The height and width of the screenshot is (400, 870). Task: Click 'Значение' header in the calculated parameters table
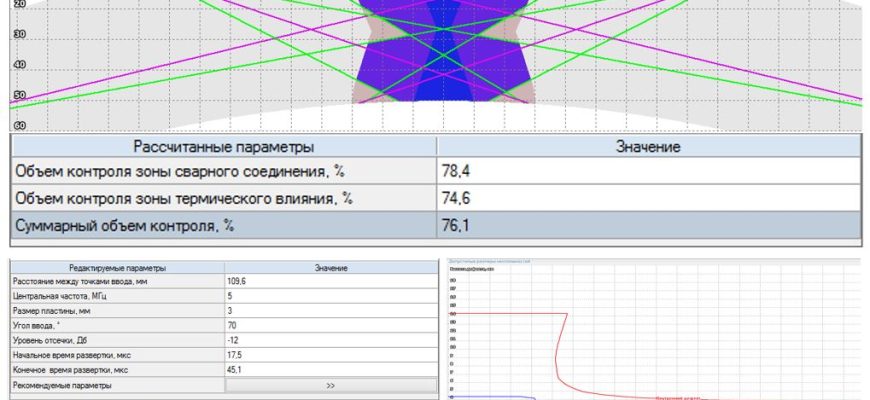[x=647, y=147]
